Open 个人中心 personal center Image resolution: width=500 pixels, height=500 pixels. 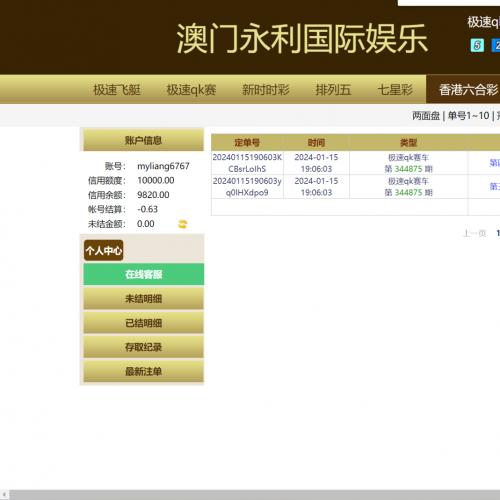pos(104,250)
